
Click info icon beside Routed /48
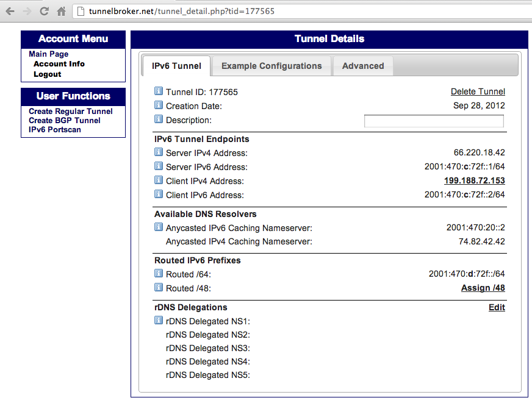159,288
